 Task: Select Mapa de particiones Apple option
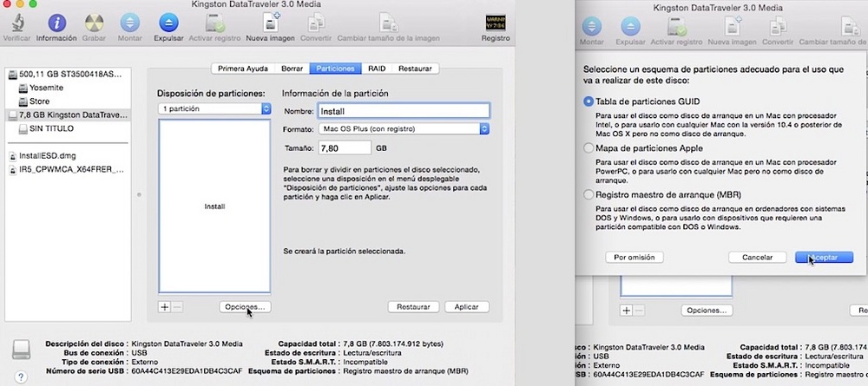point(589,148)
